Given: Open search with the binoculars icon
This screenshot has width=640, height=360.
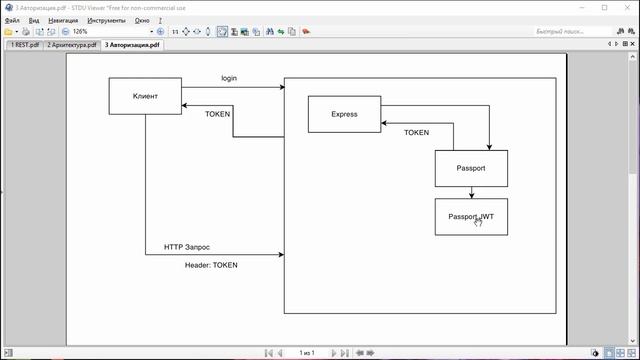Looking at the screenshot, I should pyautogui.click(x=270, y=31).
